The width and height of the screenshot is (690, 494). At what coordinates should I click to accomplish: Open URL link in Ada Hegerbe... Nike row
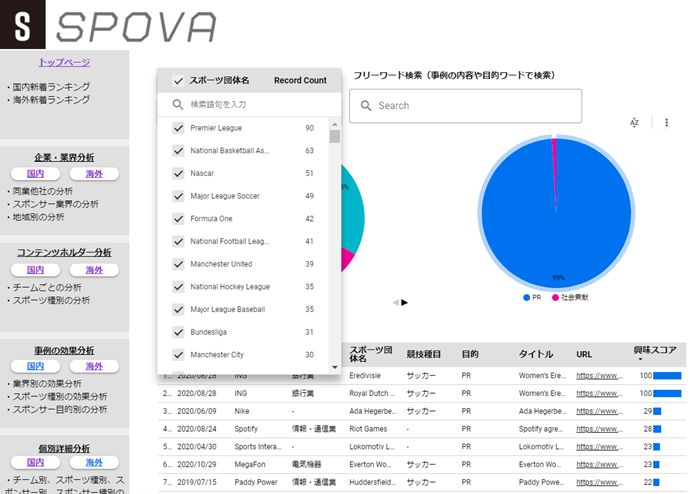(599, 411)
